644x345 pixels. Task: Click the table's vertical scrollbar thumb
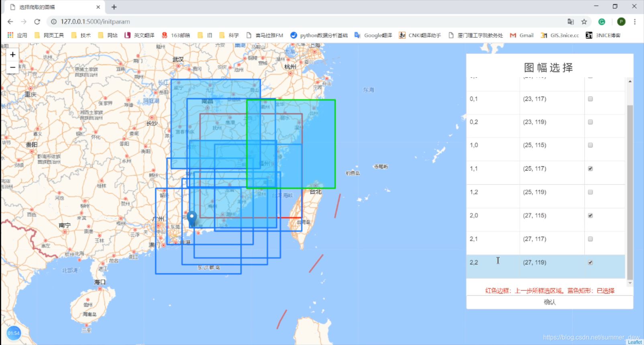[630, 192]
